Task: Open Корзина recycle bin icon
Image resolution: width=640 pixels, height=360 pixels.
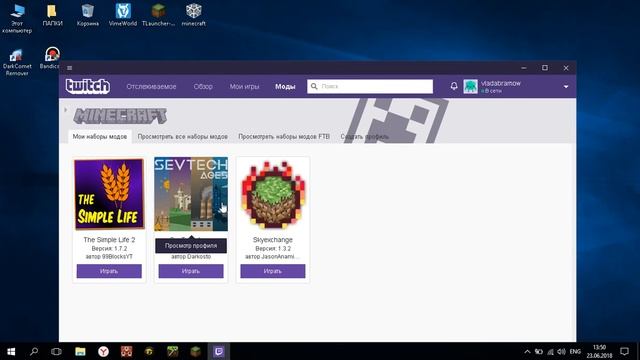Action: [88, 16]
